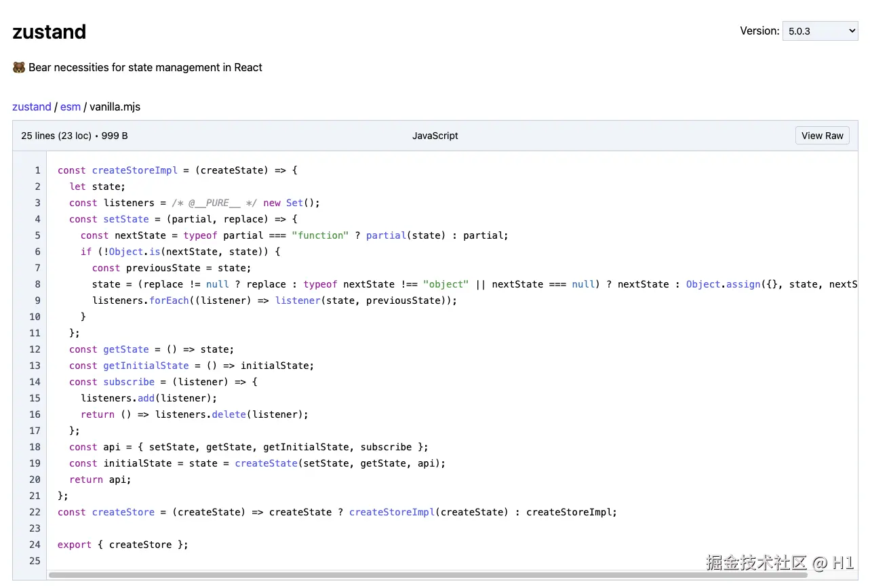Click the bear emoji before the description
Viewport: 870px width, 588px height.
pos(19,67)
